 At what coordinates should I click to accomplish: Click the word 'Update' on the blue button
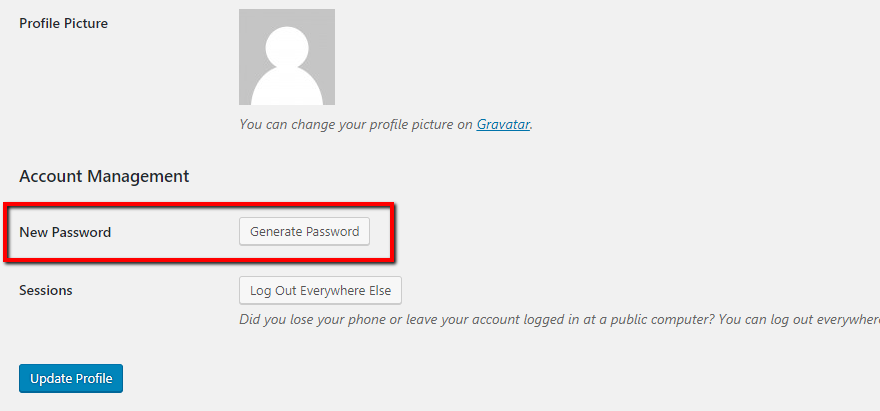tap(51, 379)
